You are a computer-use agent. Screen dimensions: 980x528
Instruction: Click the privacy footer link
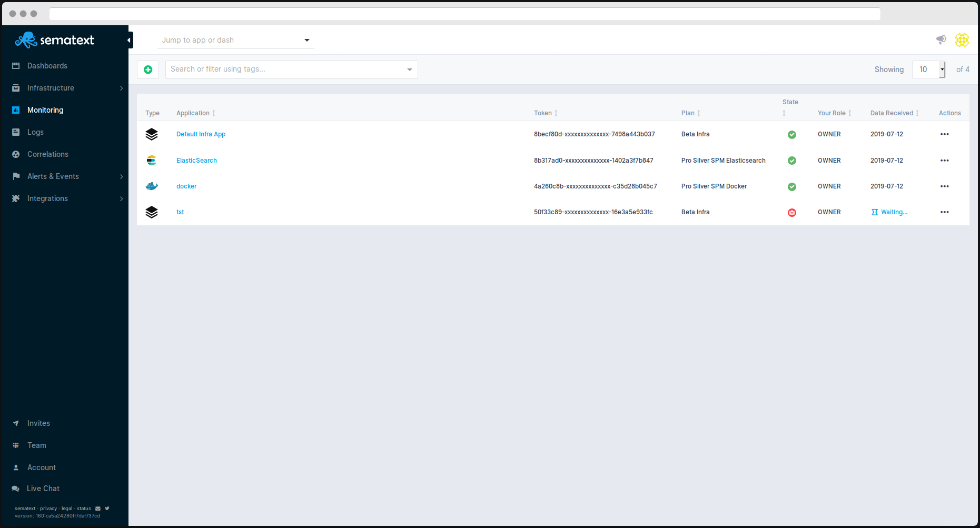click(x=48, y=509)
